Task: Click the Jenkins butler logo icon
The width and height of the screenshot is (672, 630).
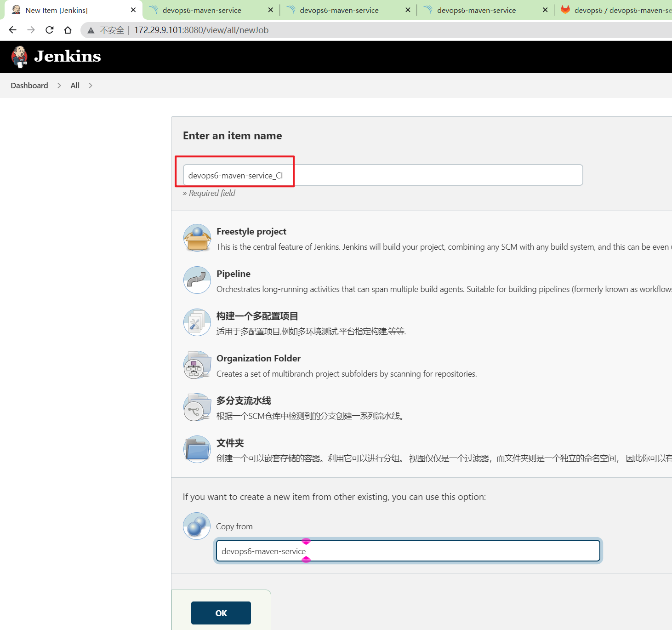Action: [x=19, y=57]
